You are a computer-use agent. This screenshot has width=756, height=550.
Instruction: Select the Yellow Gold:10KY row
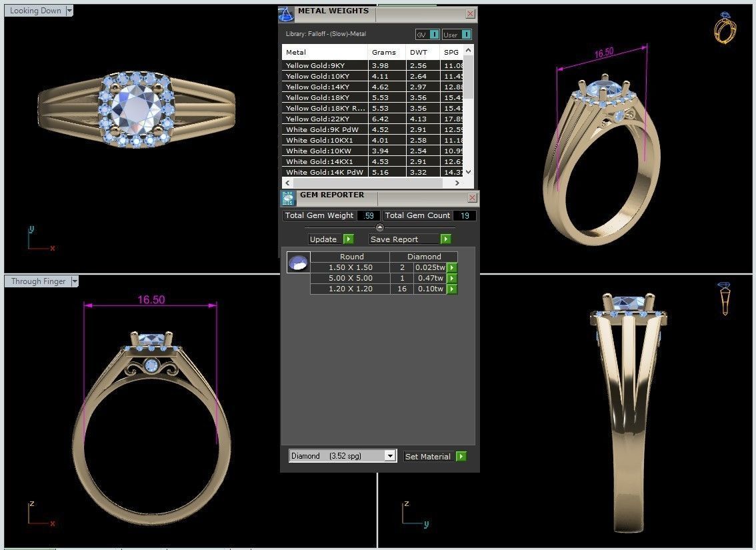tap(372, 76)
